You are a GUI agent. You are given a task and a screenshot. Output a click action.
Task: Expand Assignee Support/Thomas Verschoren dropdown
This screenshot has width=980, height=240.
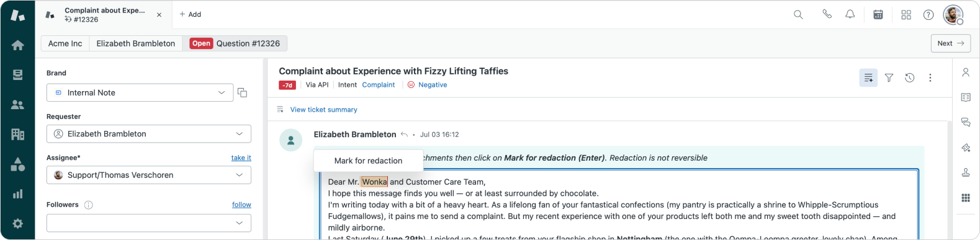(148, 175)
